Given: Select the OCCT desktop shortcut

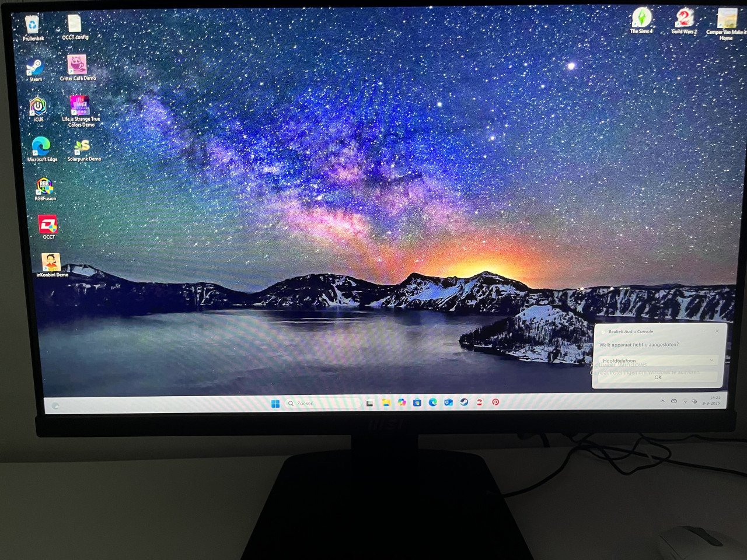Looking at the screenshot, I should click(48, 227).
